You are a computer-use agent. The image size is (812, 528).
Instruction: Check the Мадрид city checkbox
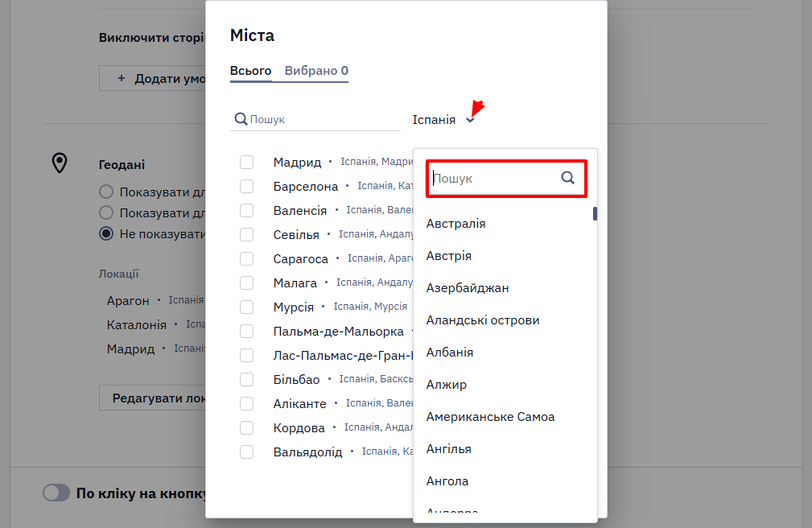(x=246, y=162)
